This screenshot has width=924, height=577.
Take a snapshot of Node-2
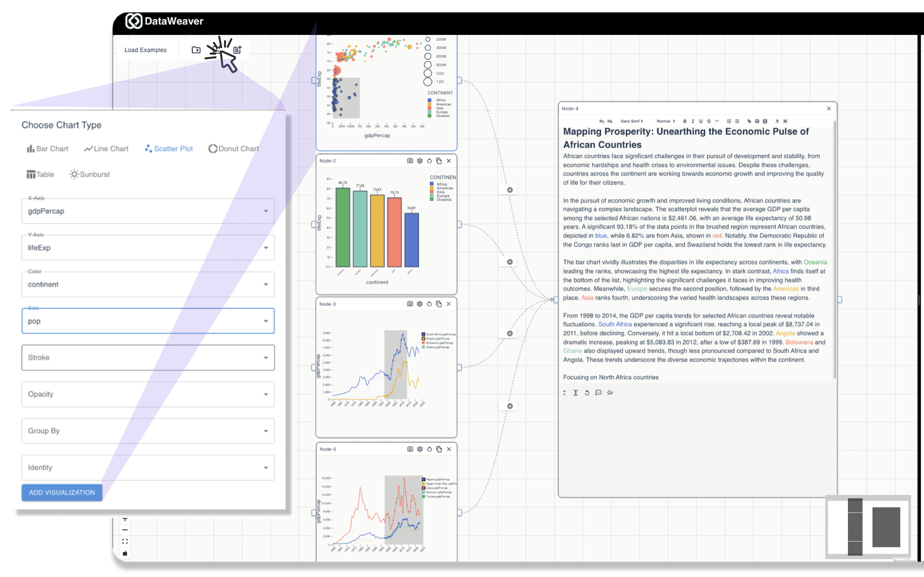tap(410, 161)
